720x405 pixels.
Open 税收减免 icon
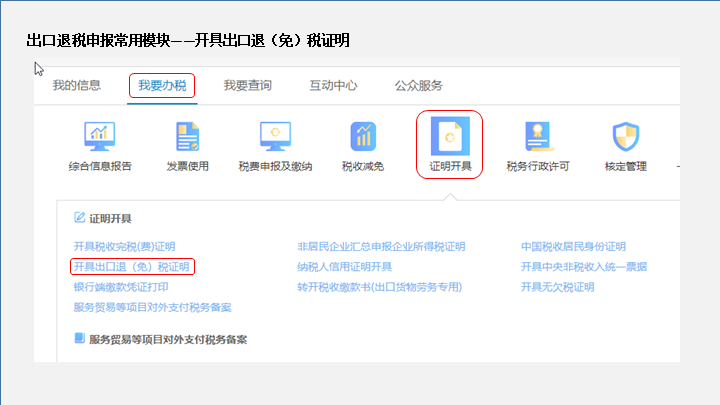[363, 136]
